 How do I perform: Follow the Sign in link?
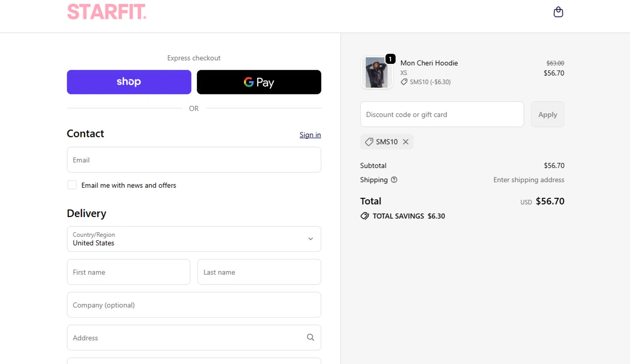pos(310,135)
